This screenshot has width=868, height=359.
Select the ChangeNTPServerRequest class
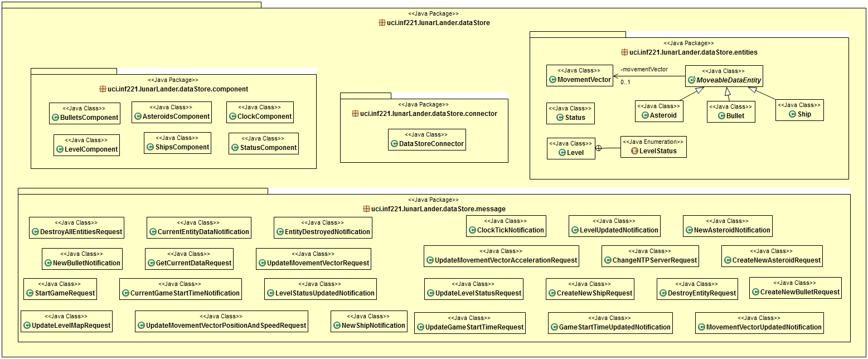651,256
